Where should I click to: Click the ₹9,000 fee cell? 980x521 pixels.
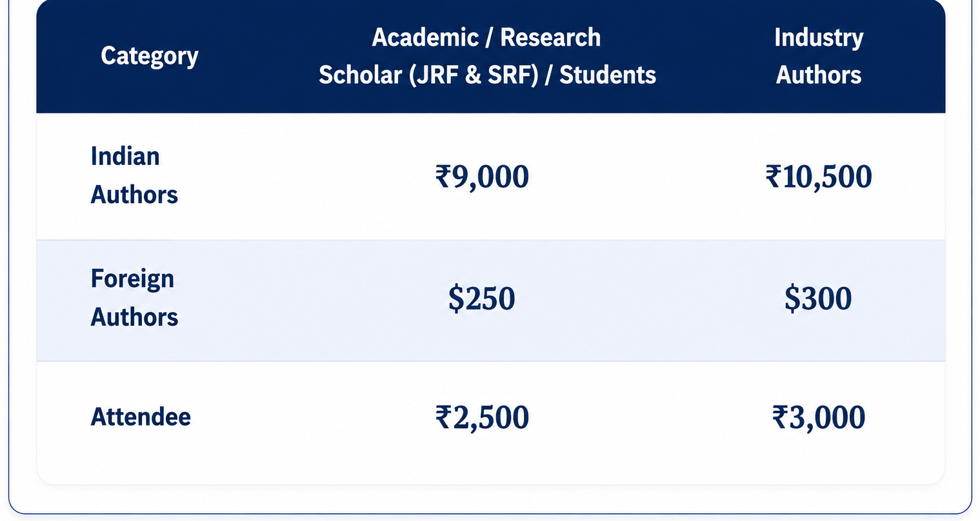tap(482, 177)
